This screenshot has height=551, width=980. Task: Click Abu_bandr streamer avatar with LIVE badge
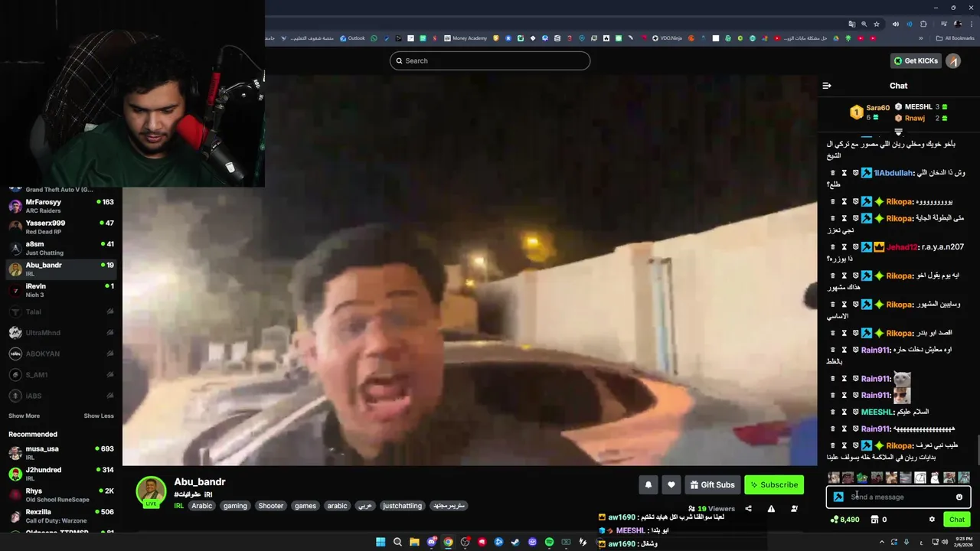tap(151, 492)
